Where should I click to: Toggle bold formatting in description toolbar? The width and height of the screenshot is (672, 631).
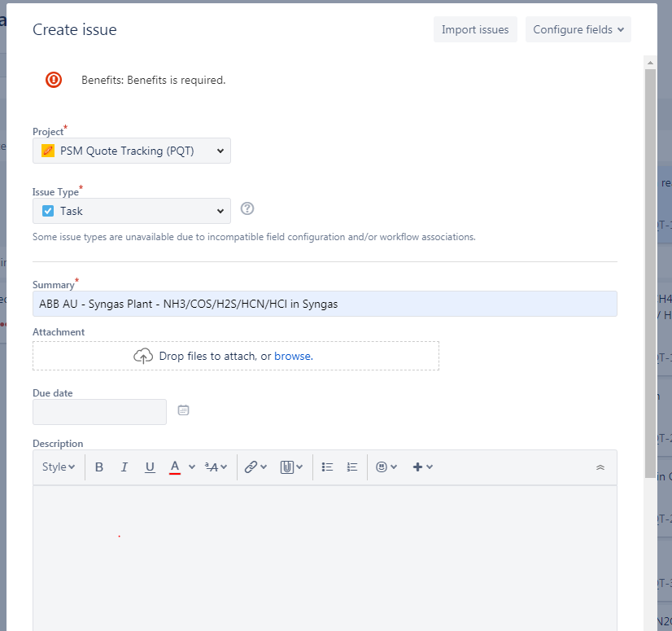pyautogui.click(x=99, y=467)
